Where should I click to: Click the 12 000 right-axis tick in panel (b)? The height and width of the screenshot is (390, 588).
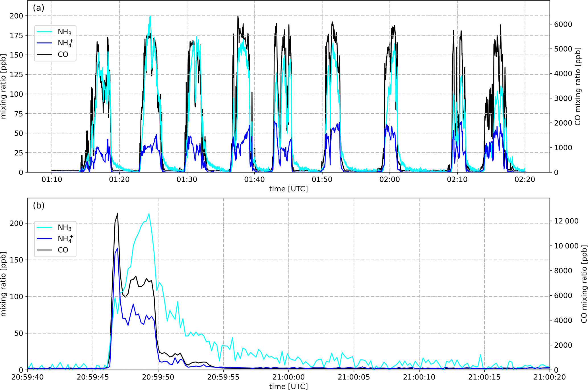point(566,221)
